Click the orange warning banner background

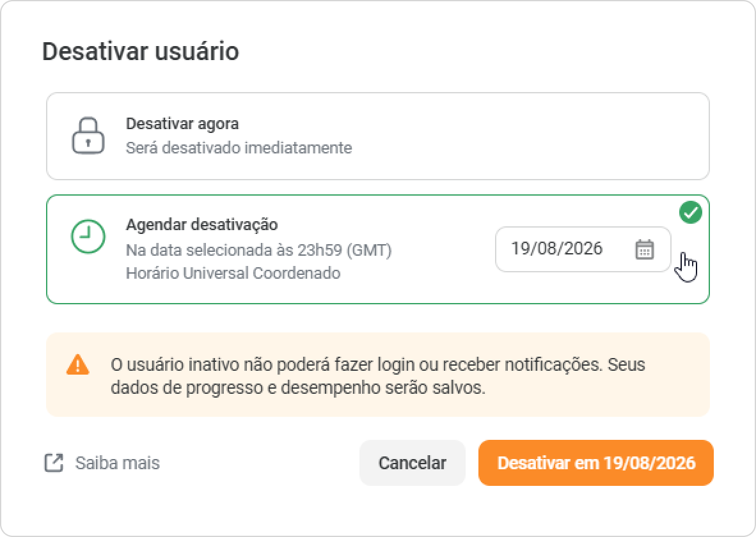click(377, 375)
